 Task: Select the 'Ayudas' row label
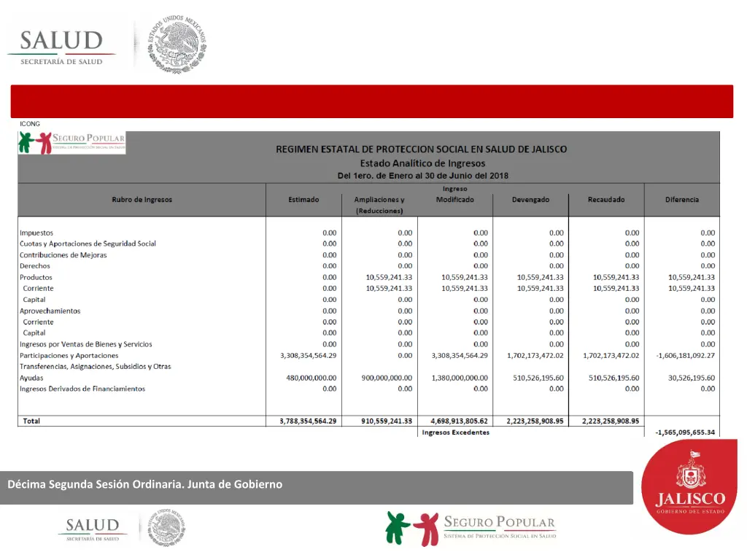pyautogui.click(x=31, y=378)
